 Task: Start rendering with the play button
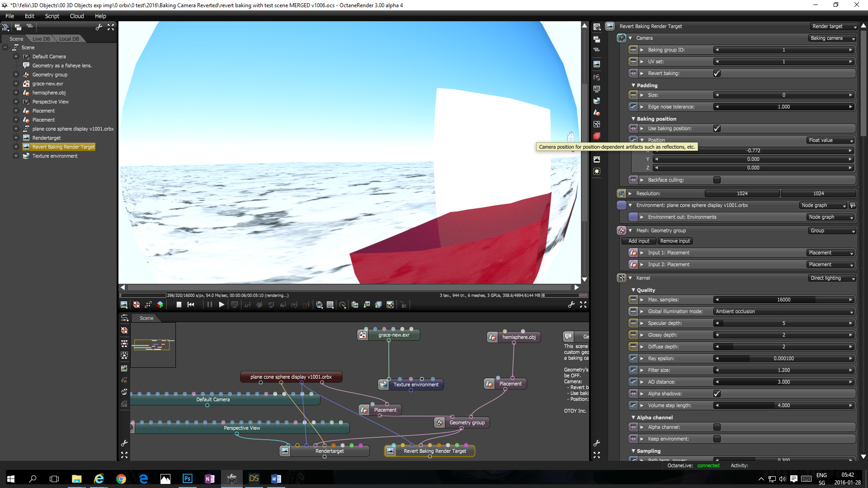click(x=222, y=305)
